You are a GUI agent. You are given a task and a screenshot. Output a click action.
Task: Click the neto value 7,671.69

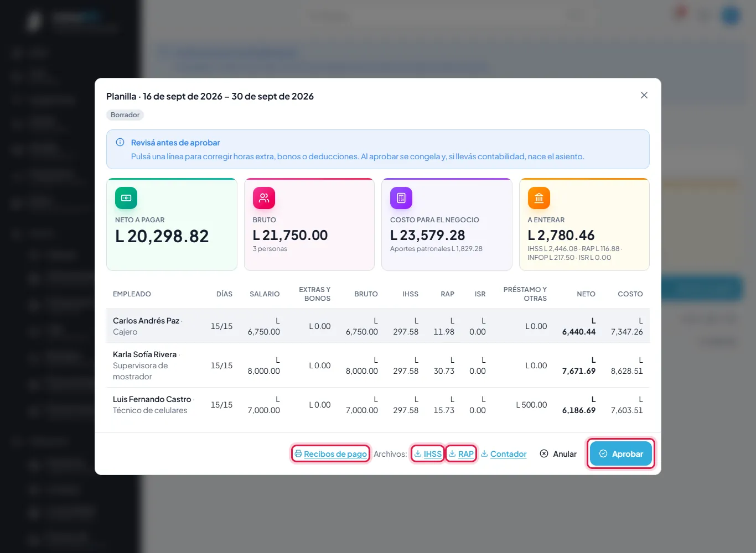click(x=579, y=366)
